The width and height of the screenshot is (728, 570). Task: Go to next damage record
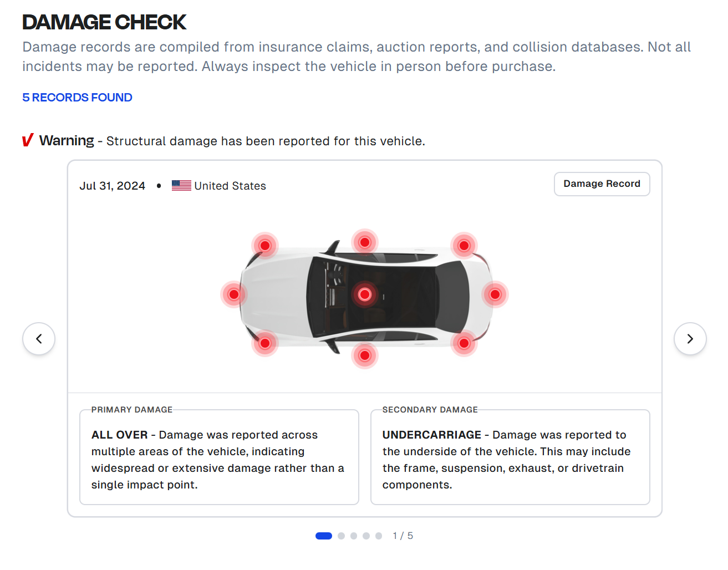tap(690, 339)
